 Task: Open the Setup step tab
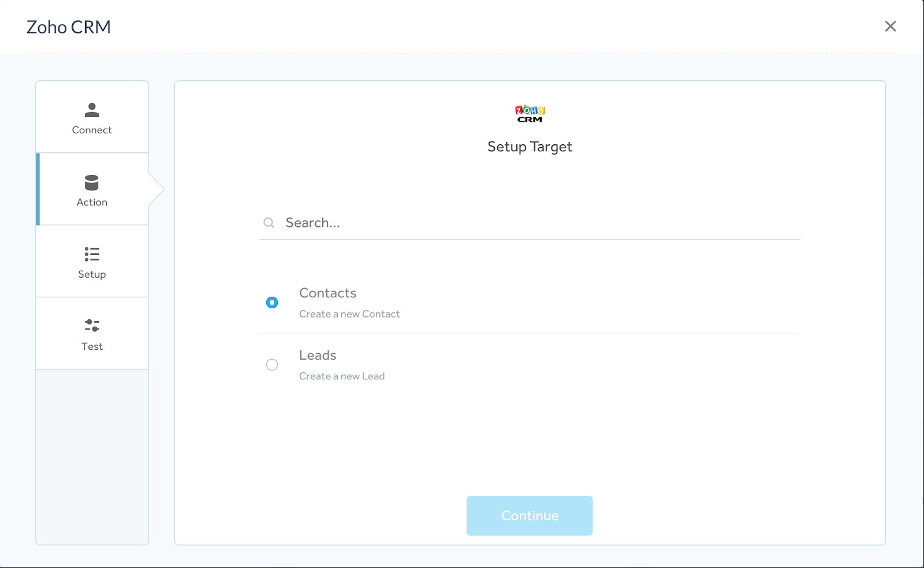tap(92, 261)
